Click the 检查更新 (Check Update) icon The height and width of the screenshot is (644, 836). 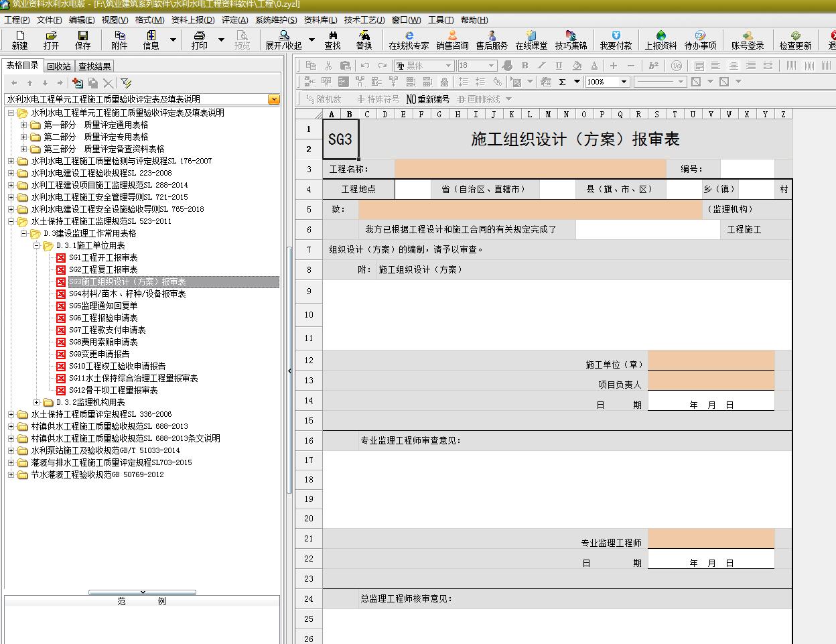(x=795, y=40)
